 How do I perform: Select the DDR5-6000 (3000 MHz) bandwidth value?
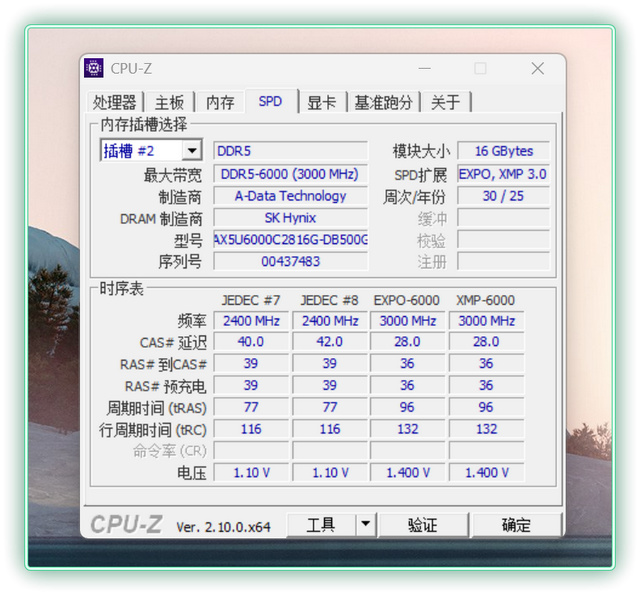[x=290, y=174]
